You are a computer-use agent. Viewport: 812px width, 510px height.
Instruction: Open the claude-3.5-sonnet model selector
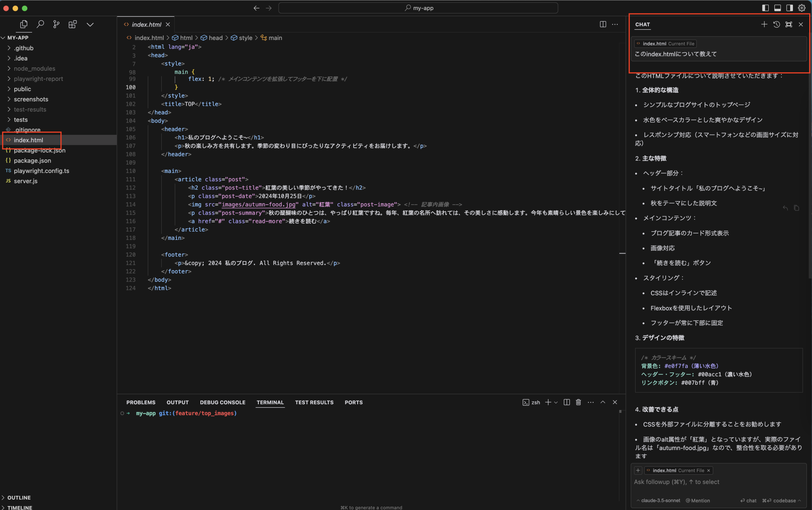tap(658, 501)
